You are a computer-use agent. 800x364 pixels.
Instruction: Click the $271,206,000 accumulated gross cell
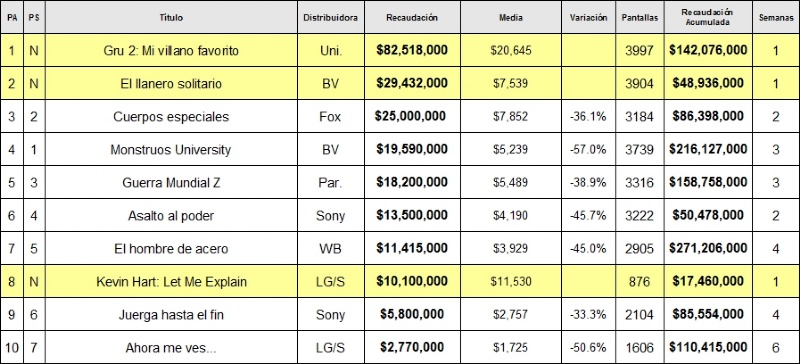(x=708, y=249)
